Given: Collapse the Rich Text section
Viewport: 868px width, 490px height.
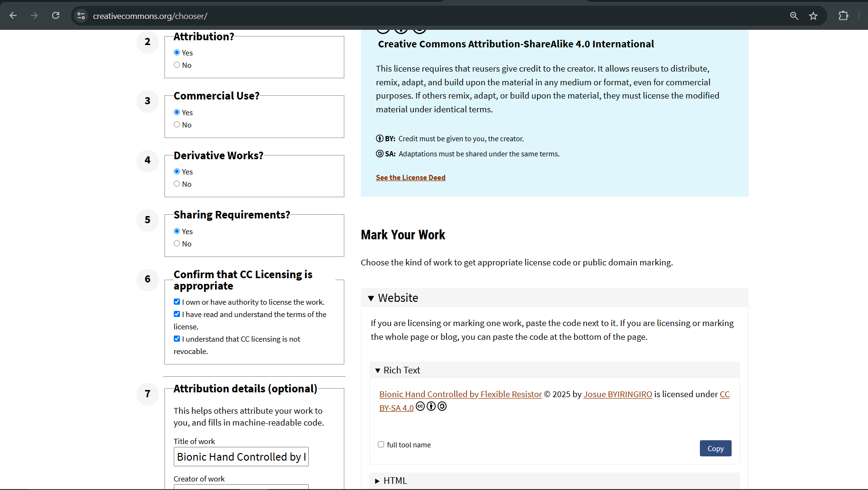Looking at the screenshot, I should point(555,370).
